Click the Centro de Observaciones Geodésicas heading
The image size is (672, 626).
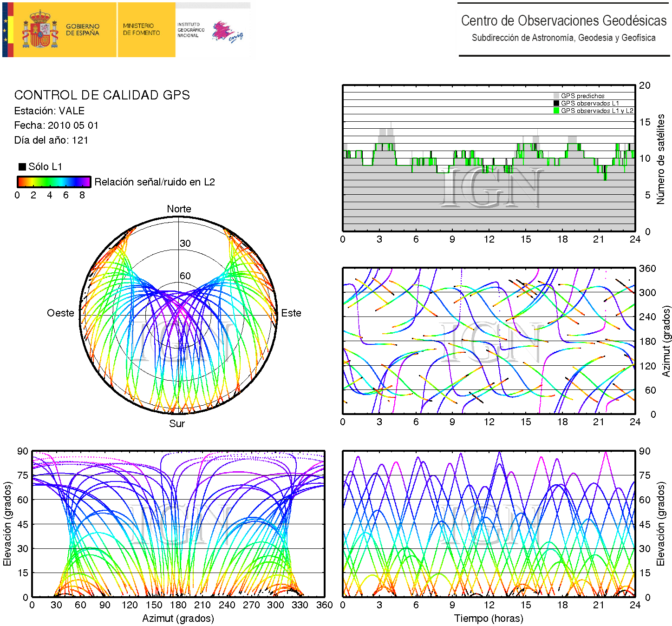pyautogui.click(x=563, y=21)
